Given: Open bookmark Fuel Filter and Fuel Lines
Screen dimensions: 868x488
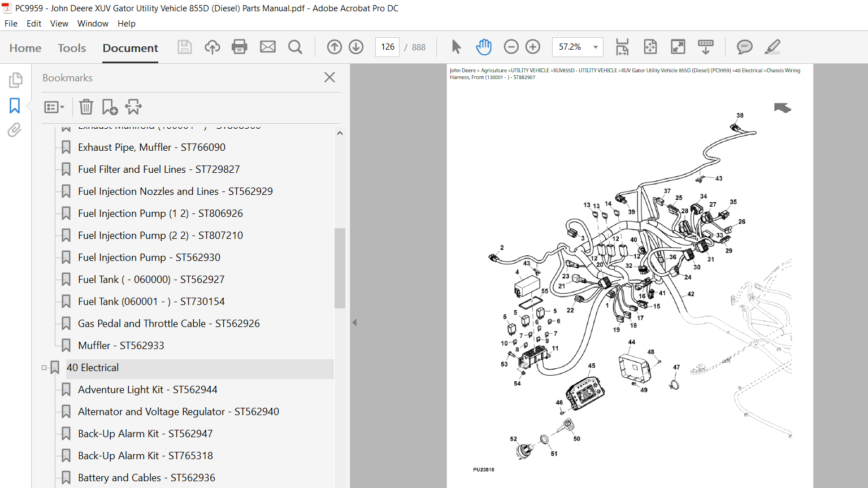Looking at the screenshot, I should (x=159, y=169).
